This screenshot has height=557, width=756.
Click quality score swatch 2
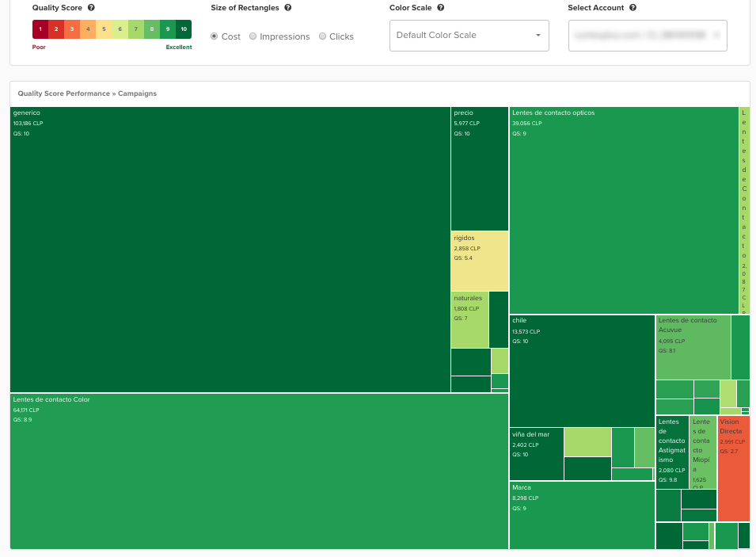pyautogui.click(x=56, y=29)
